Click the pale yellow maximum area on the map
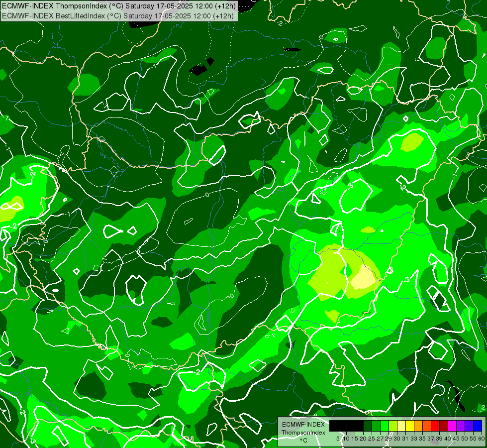 [x=364, y=278]
